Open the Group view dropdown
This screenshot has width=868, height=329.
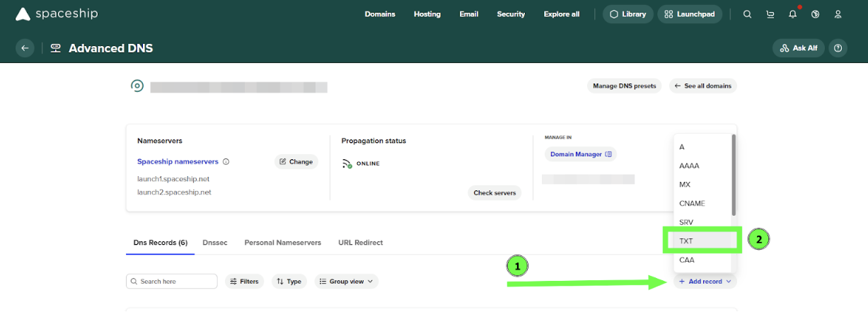pos(346,282)
